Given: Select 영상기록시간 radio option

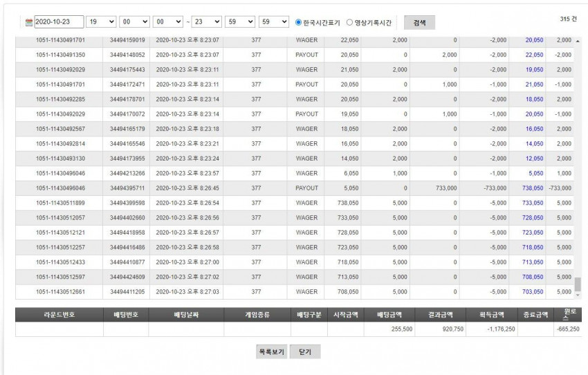Looking at the screenshot, I should tap(349, 23).
